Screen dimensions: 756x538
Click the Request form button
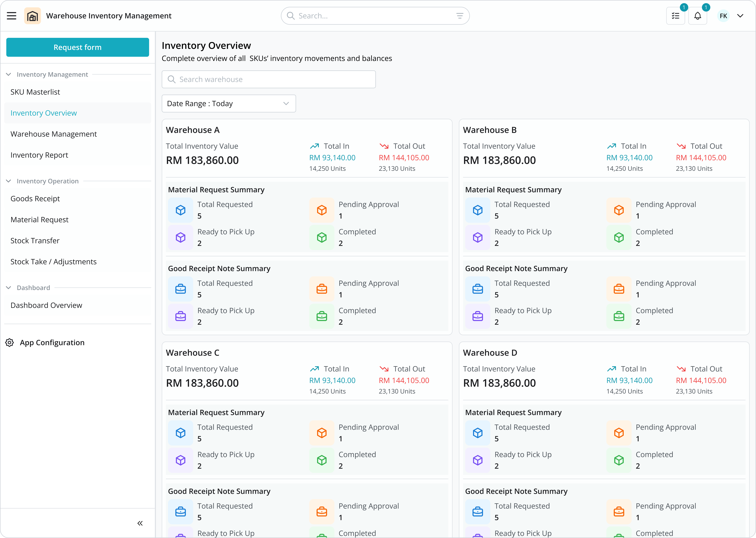[x=77, y=47]
